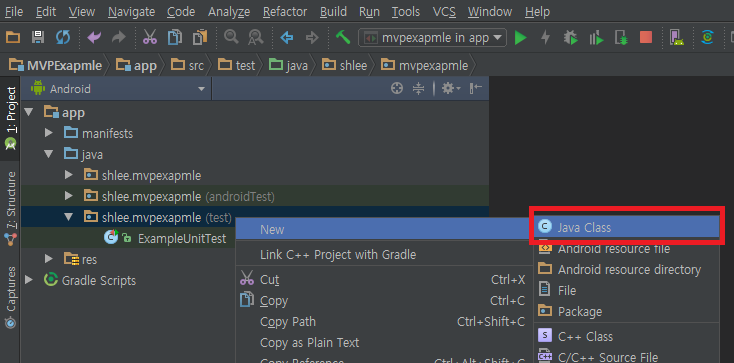734x363 pixels.
Task: Open the Refactor menu
Action: click(285, 11)
